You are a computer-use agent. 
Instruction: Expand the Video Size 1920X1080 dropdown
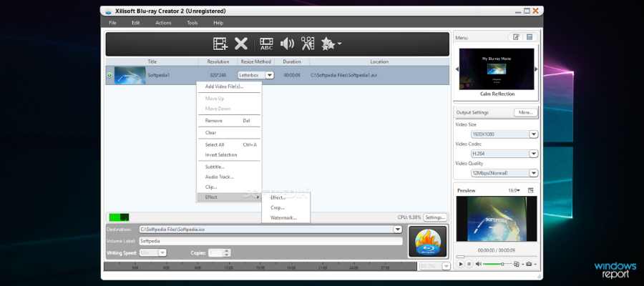pyautogui.click(x=534, y=134)
